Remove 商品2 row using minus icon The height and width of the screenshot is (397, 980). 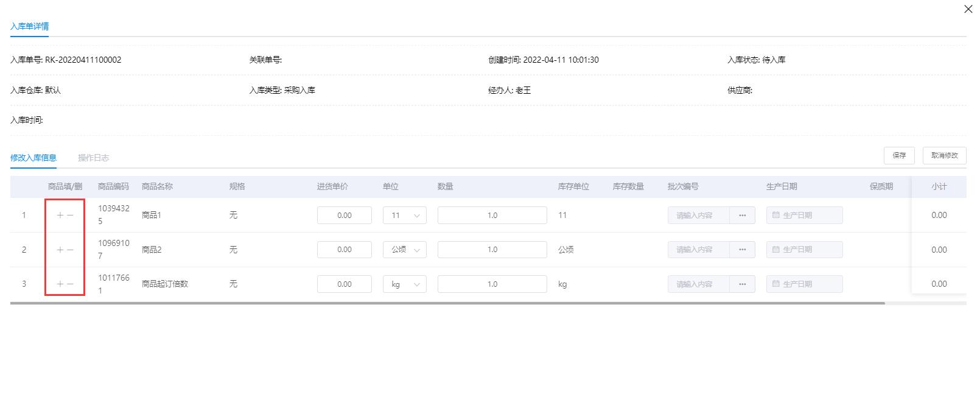coord(71,250)
